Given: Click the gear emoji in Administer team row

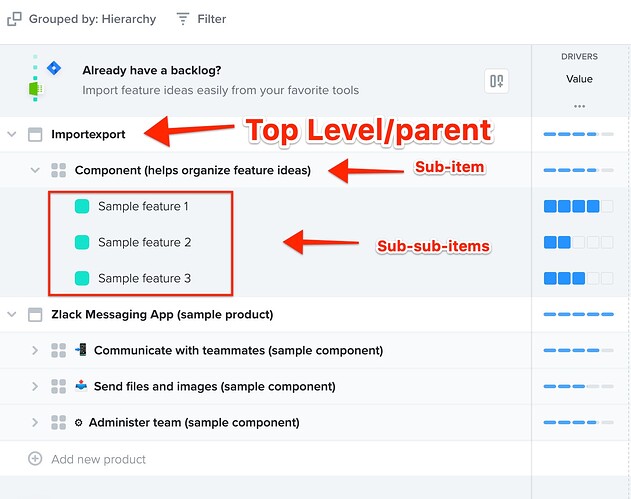Looking at the screenshot, I should pyautogui.click(x=78, y=423).
